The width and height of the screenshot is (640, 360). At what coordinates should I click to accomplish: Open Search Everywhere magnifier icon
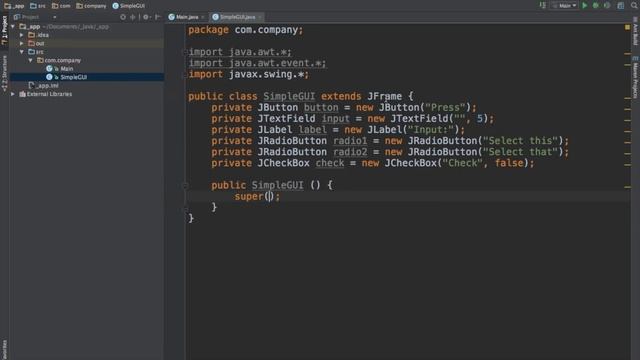(634, 5)
